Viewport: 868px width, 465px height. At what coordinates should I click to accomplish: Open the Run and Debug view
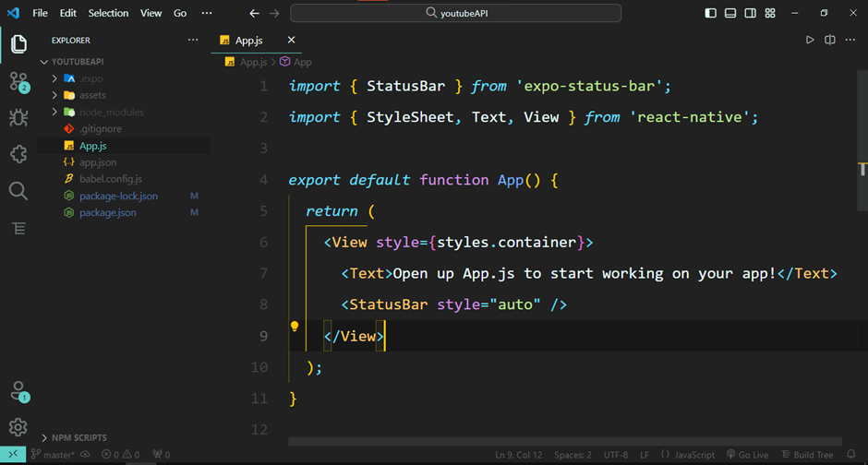pyautogui.click(x=18, y=117)
